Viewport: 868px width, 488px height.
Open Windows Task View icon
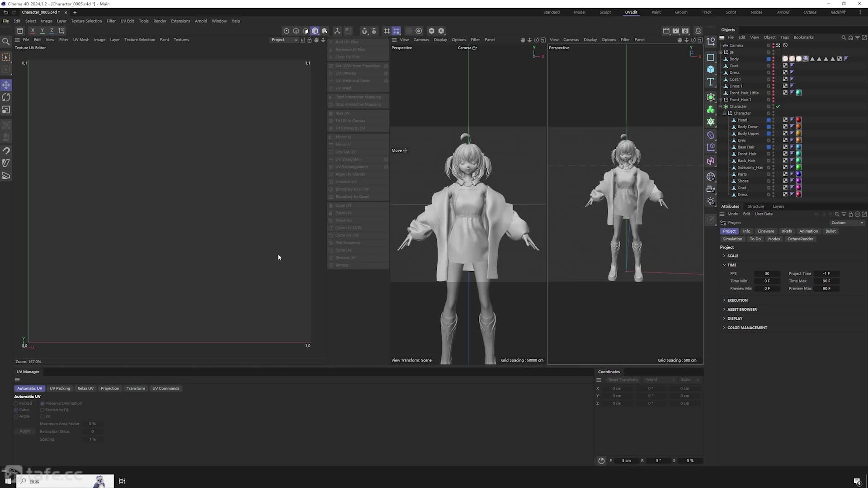click(x=122, y=481)
